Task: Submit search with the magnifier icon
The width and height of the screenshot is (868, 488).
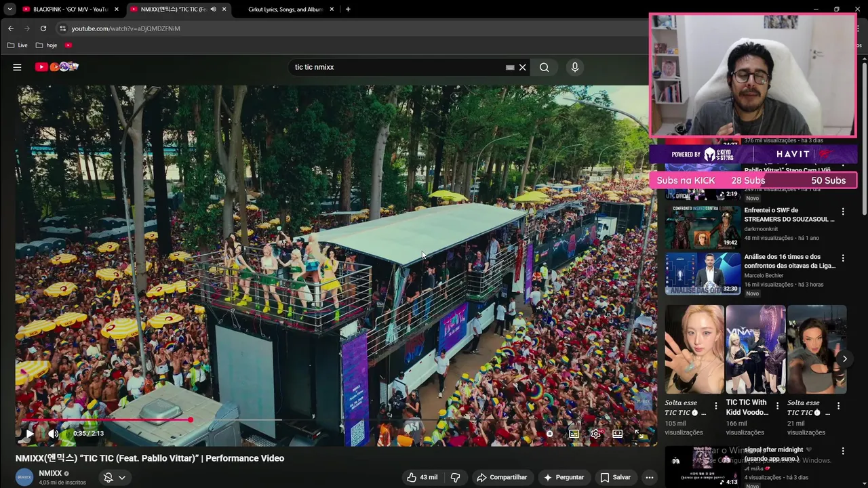Action: click(x=544, y=67)
